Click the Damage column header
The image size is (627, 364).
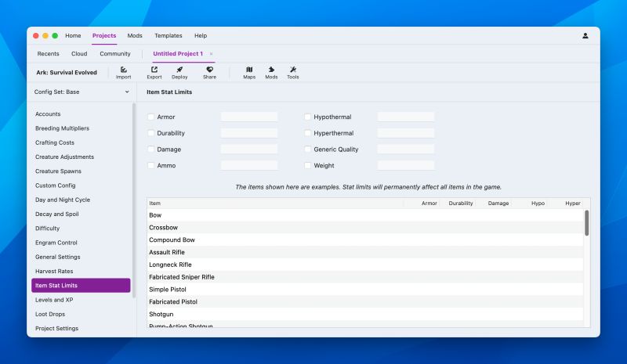pos(494,204)
